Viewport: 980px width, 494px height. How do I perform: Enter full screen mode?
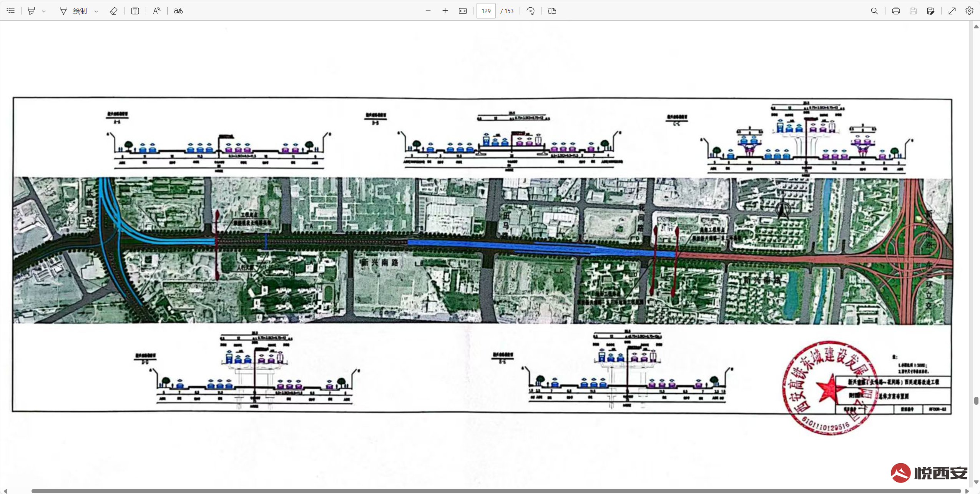point(952,11)
